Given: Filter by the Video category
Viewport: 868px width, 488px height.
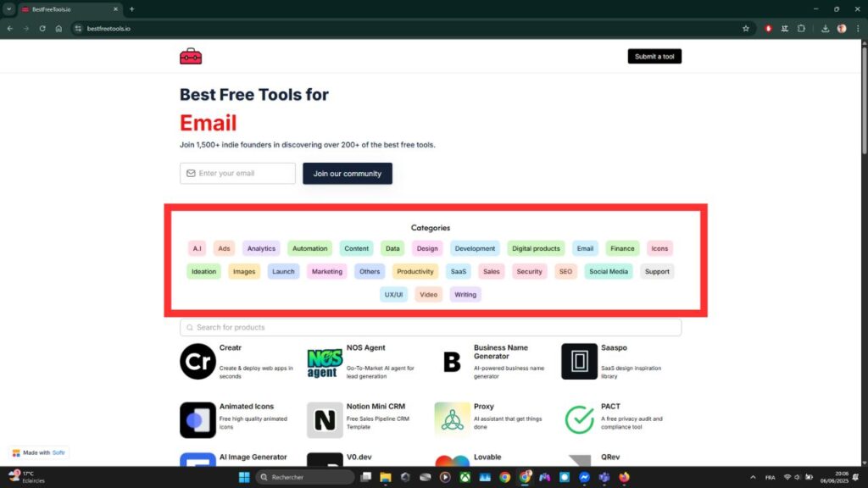Looking at the screenshot, I should coord(428,295).
